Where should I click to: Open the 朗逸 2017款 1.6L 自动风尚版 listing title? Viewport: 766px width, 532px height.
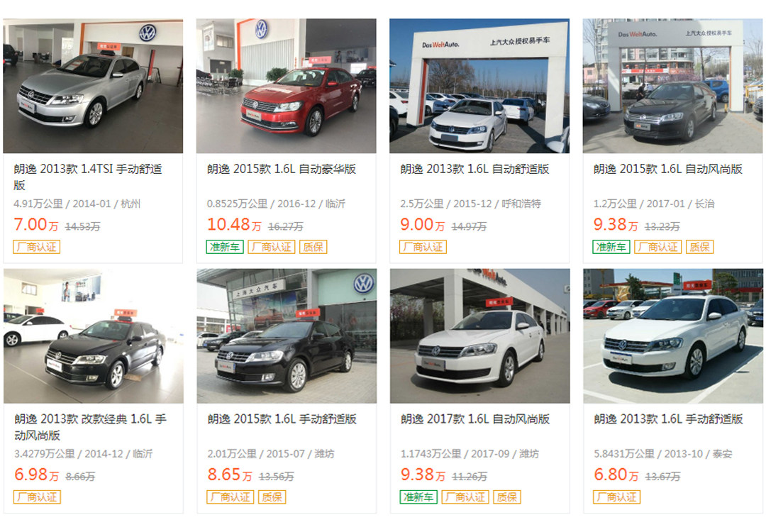[x=474, y=419]
